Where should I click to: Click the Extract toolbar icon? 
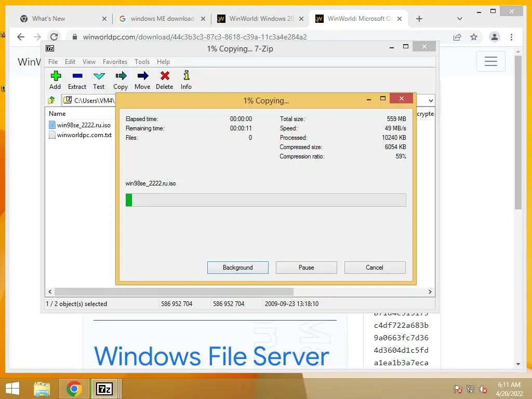(77, 80)
